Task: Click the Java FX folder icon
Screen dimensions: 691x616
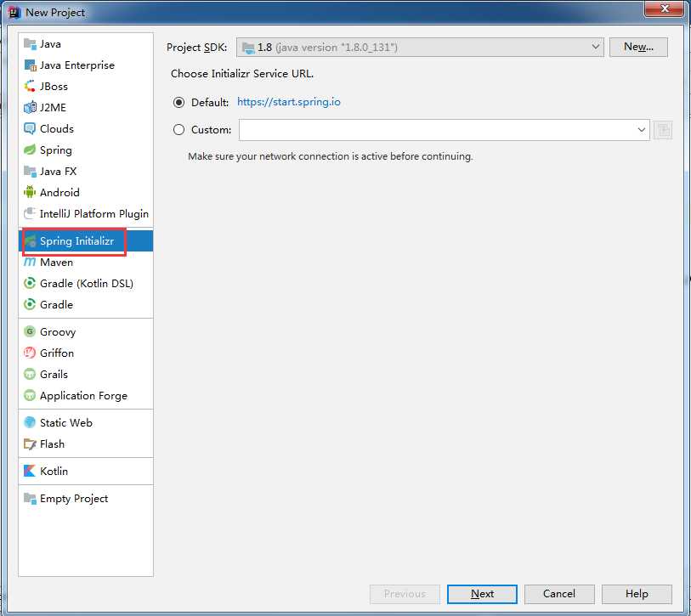Action: 30,171
